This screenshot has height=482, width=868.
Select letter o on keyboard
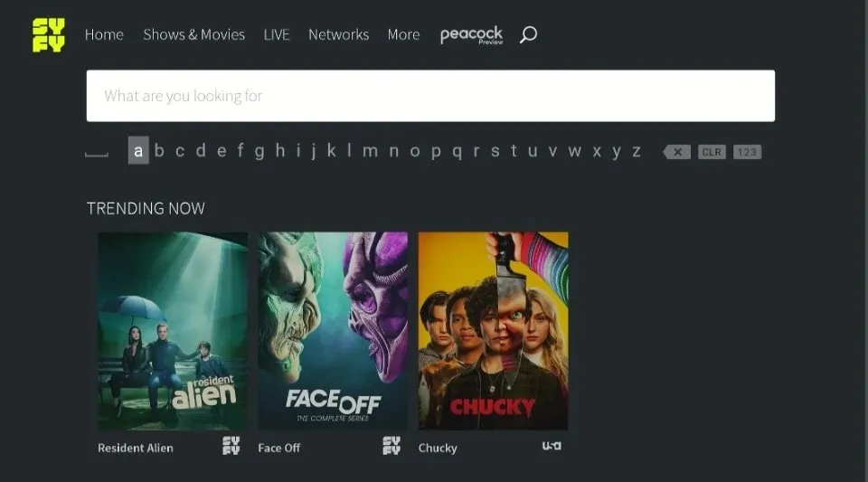(x=415, y=151)
